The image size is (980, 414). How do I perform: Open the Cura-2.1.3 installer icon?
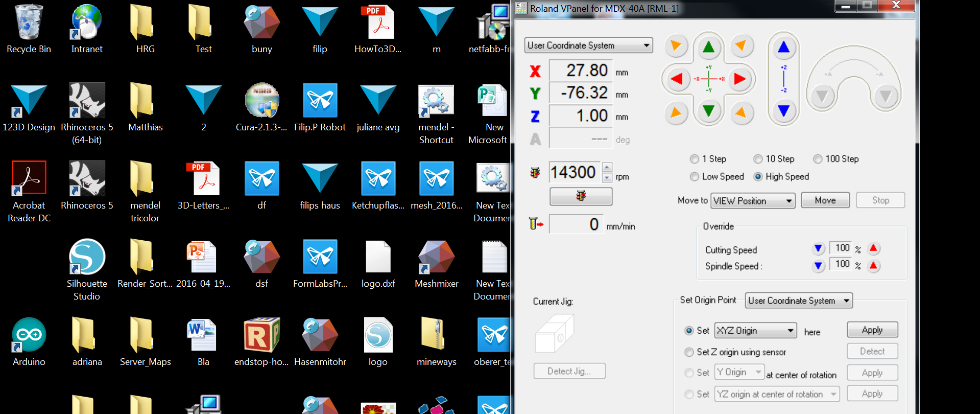click(261, 107)
